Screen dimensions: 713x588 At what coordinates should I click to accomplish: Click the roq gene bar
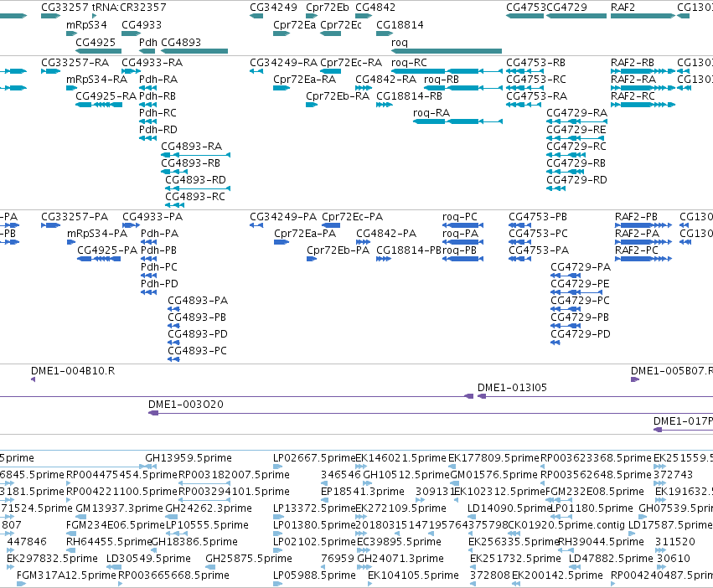tap(447, 51)
